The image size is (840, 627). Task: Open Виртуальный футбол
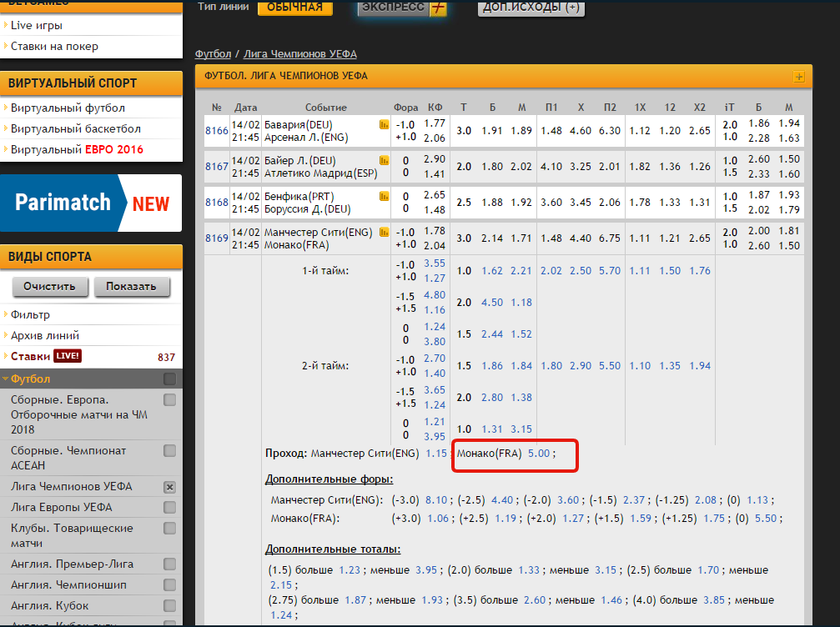(x=68, y=108)
